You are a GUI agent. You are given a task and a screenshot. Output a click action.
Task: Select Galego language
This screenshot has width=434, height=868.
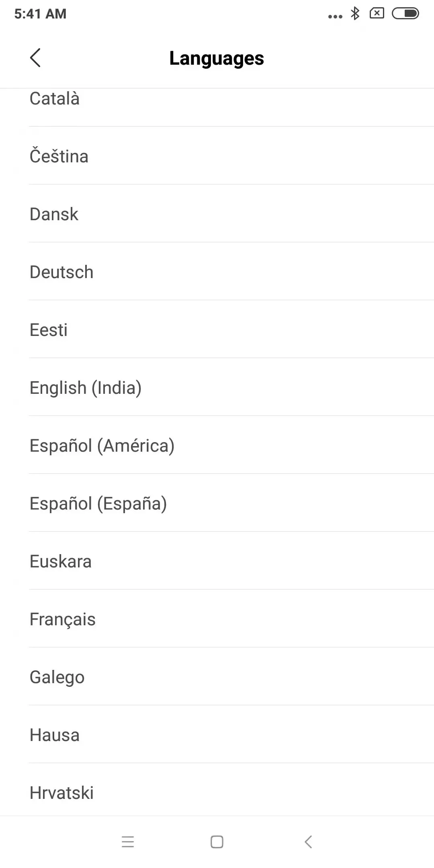click(x=217, y=676)
